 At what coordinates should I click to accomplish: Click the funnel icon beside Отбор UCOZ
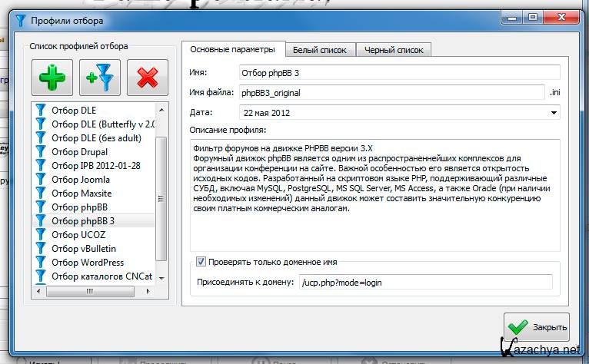[42, 234]
